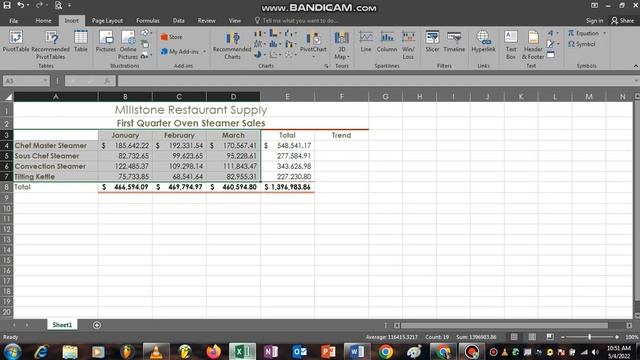
Task: Undo the last action
Action: click(20, 5)
